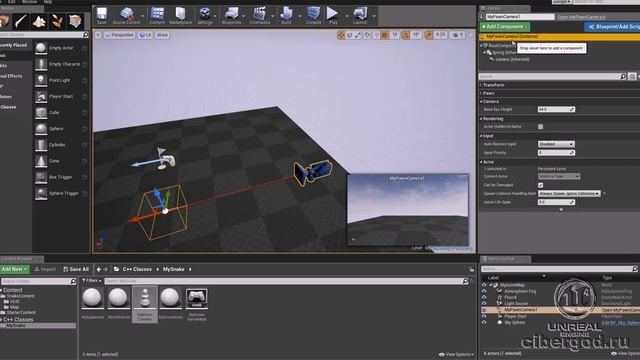The image size is (640, 360).
Task: Click the Blueprint/Add Script button
Action: [x=612, y=27]
